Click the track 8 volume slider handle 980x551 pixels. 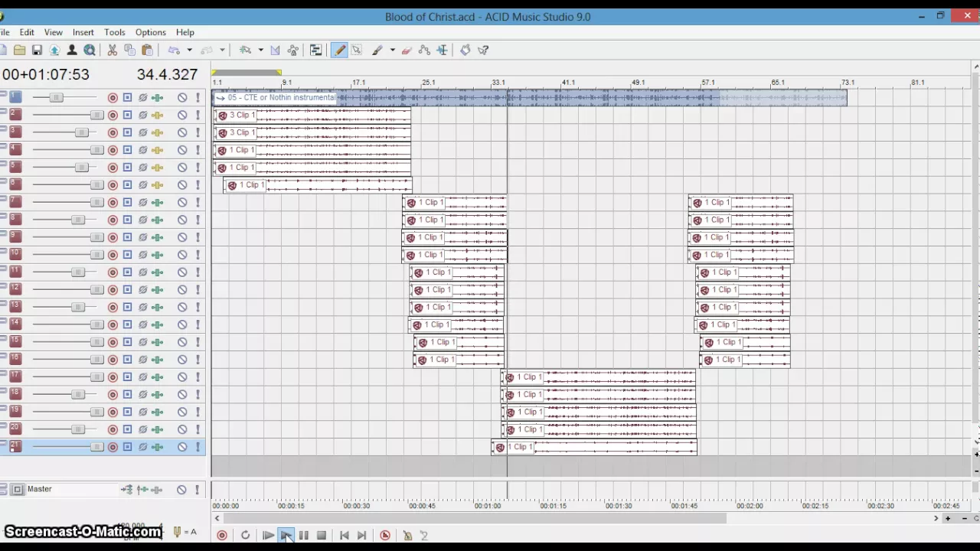click(77, 220)
